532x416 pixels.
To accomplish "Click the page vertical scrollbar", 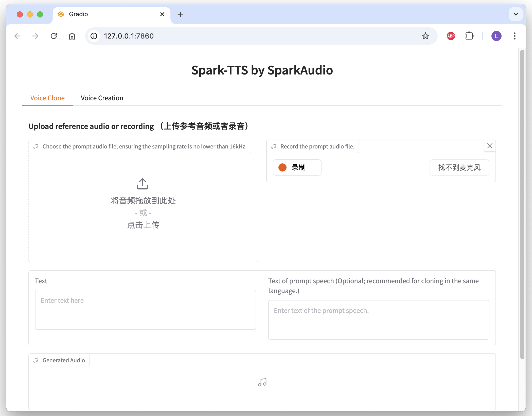I will [522, 204].
